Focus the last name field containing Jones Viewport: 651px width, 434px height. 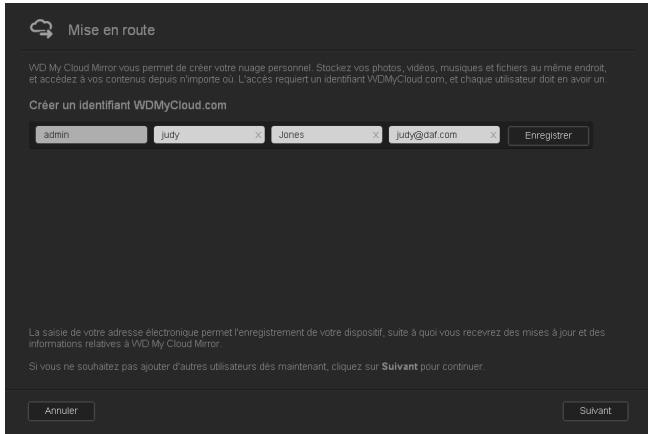pos(326,135)
